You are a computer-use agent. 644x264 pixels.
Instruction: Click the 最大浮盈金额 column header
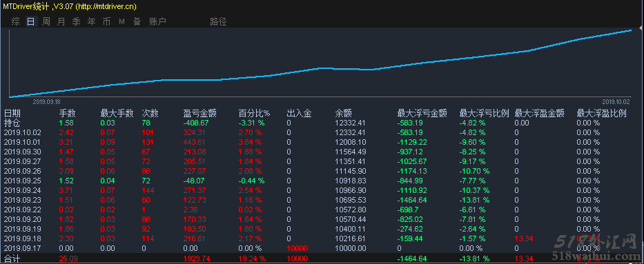point(539,114)
